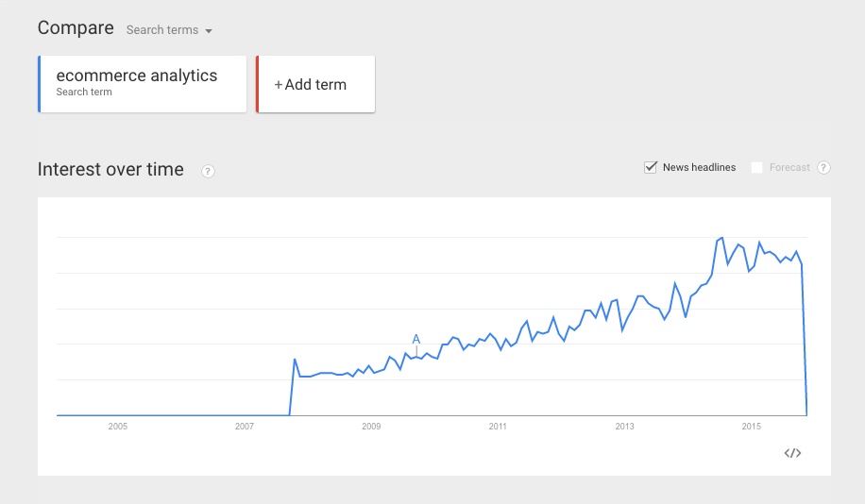Click the News headlines label text
This screenshot has height=504, width=865.
coord(699,167)
